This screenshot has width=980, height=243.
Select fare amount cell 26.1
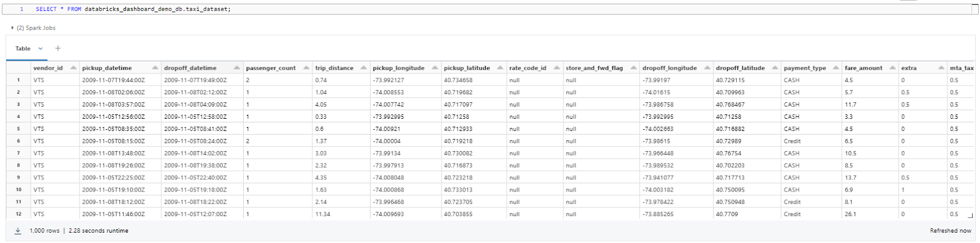coord(870,214)
